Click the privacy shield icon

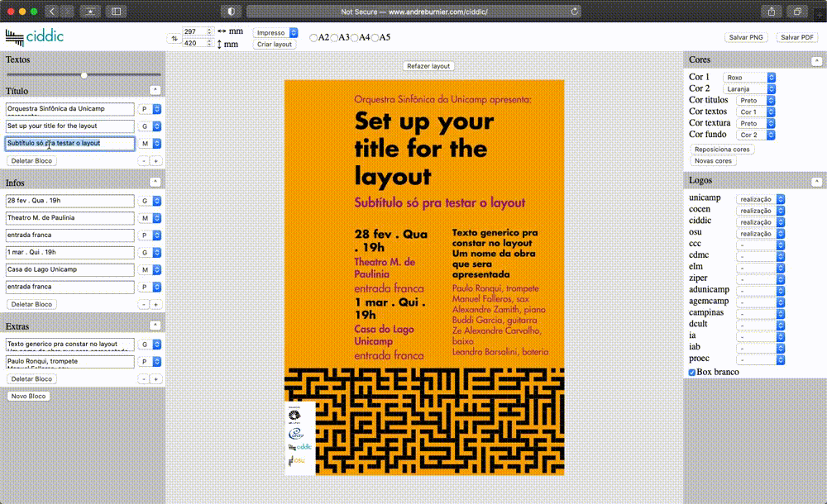click(231, 11)
